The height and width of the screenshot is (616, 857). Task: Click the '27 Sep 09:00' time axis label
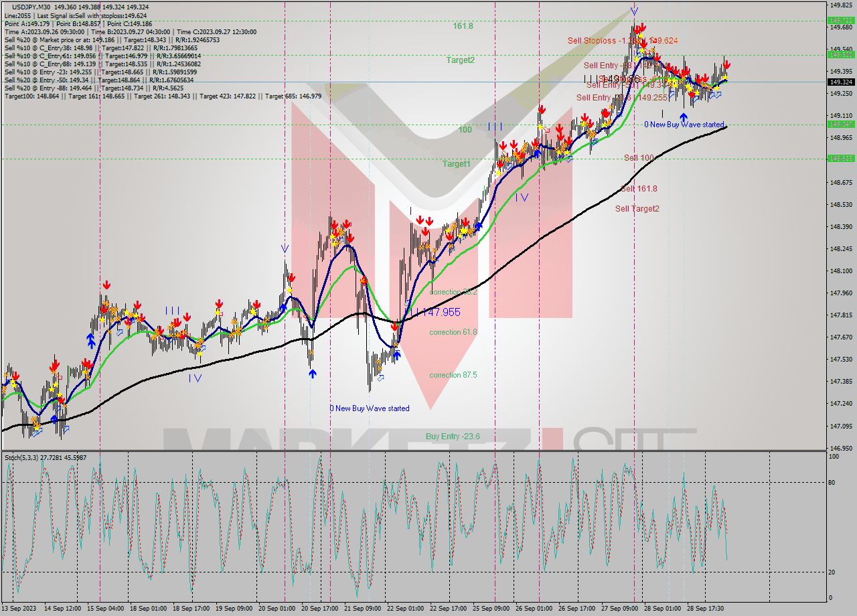click(620, 609)
